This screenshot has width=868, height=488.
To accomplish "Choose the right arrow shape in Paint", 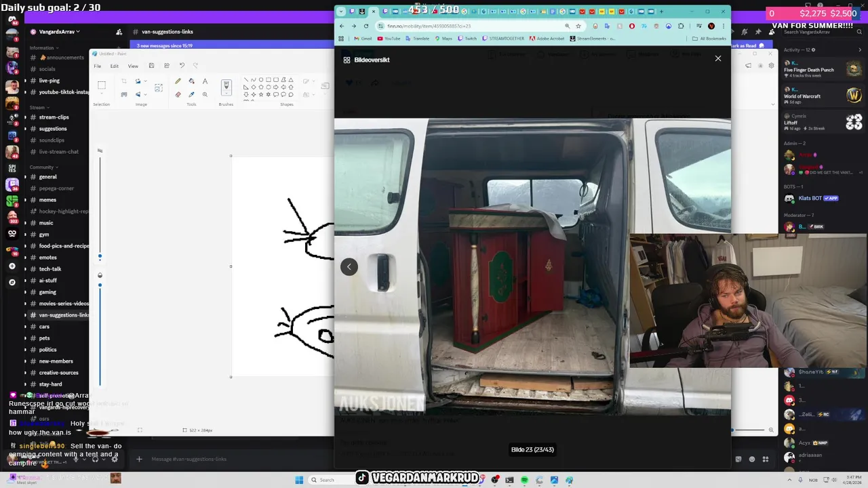I will pyautogui.click(x=276, y=87).
